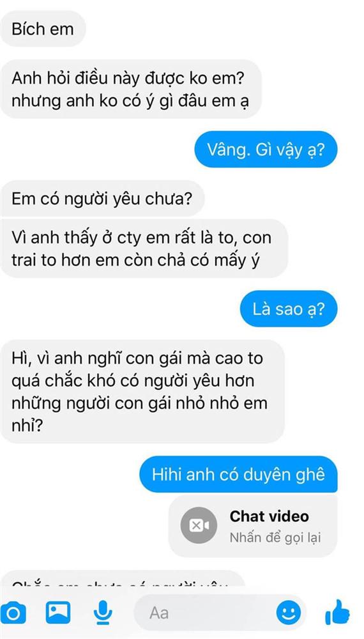Tap 'Hihi anh có duyên ghê' bubble

click(239, 474)
